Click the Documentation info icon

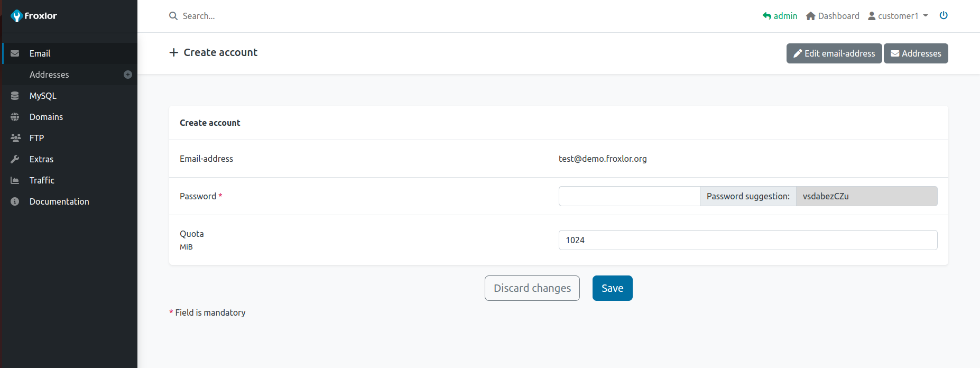coord(15,201)
